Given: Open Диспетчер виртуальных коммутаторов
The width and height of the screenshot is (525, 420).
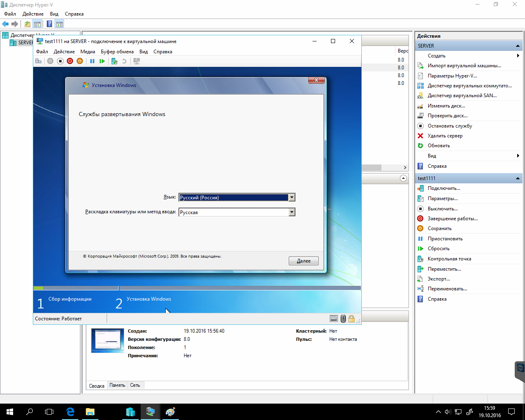Looking at the screenshot, I should [x=470, y=86].
